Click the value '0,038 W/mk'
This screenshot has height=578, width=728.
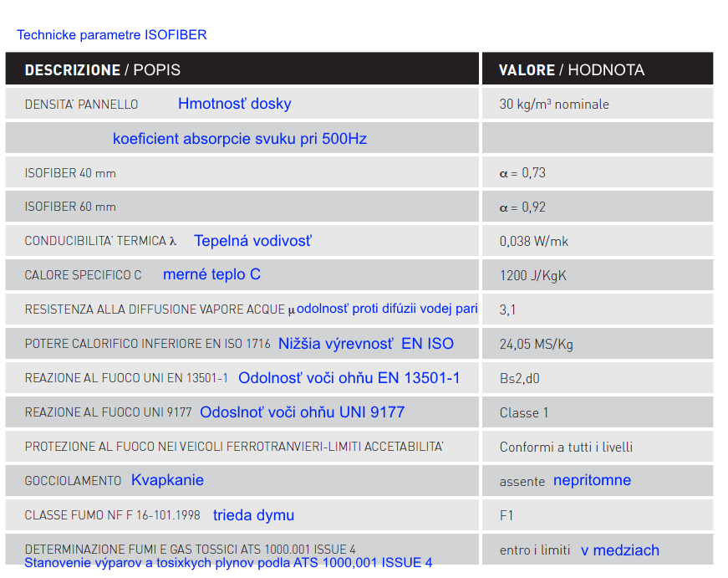point(534,241)
